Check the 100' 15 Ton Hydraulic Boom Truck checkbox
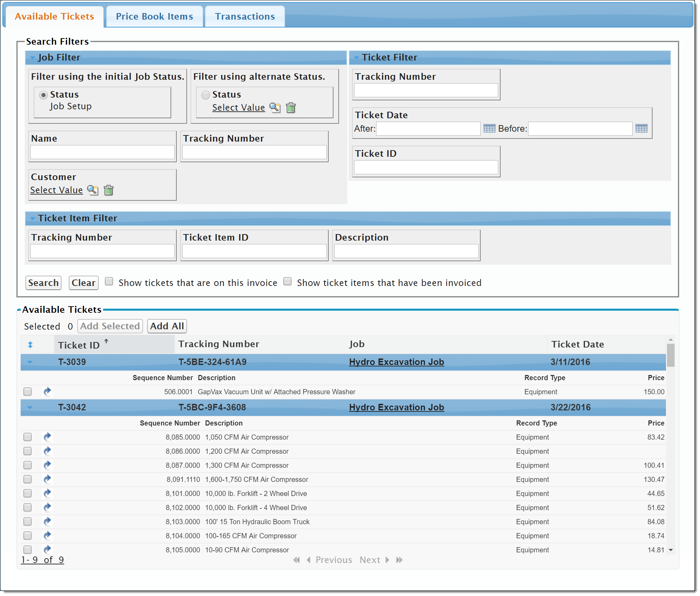The image size is (700, 596). (28, 521)
